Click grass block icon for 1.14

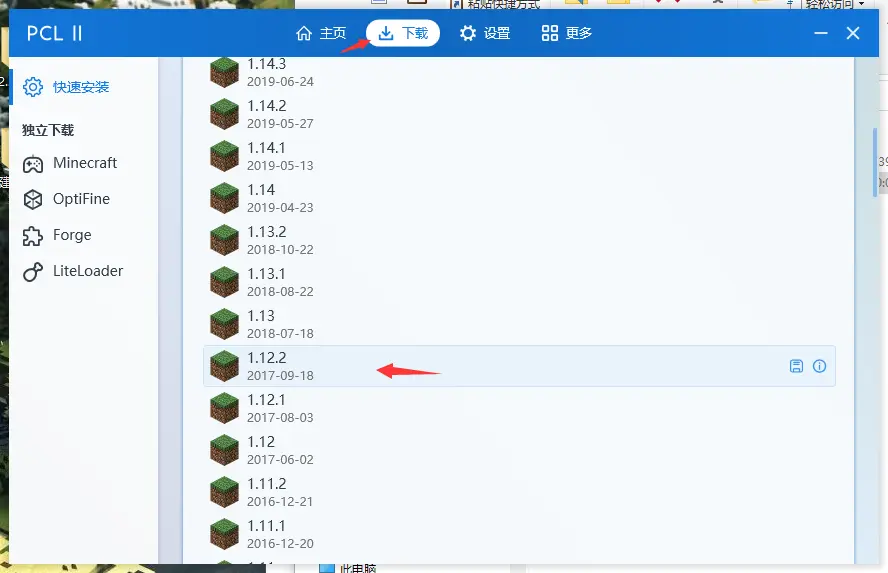click(x=224, y=198)
